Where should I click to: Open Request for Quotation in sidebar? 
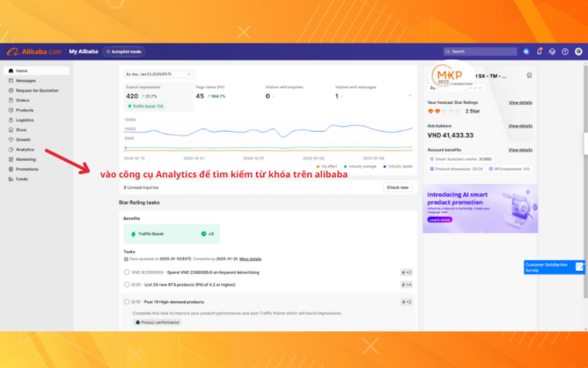(x=36, y=91)
